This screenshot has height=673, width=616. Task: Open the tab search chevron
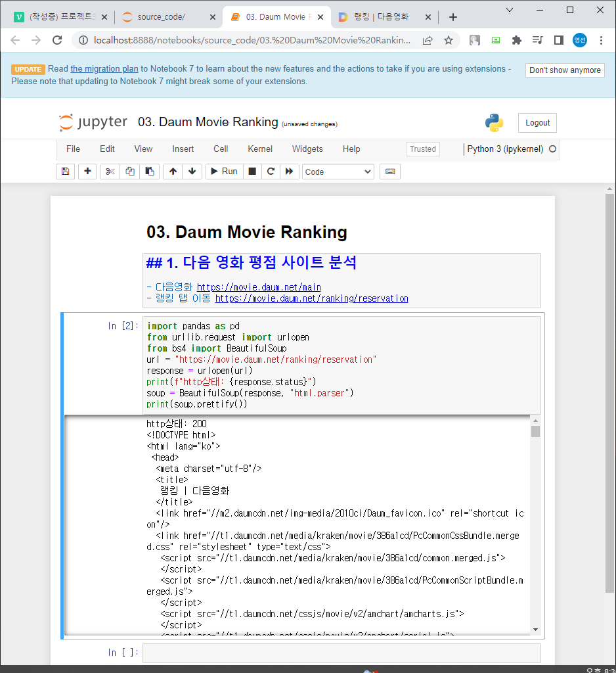click(510, 10)
